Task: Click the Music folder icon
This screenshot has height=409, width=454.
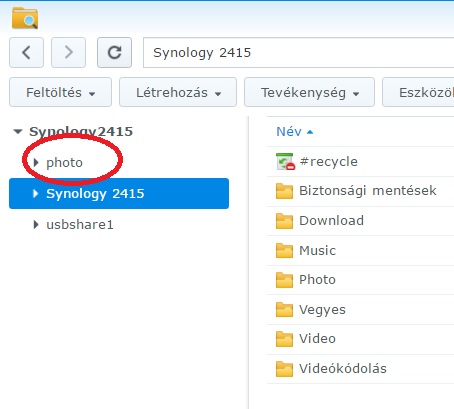Action: tap(284, 251)
